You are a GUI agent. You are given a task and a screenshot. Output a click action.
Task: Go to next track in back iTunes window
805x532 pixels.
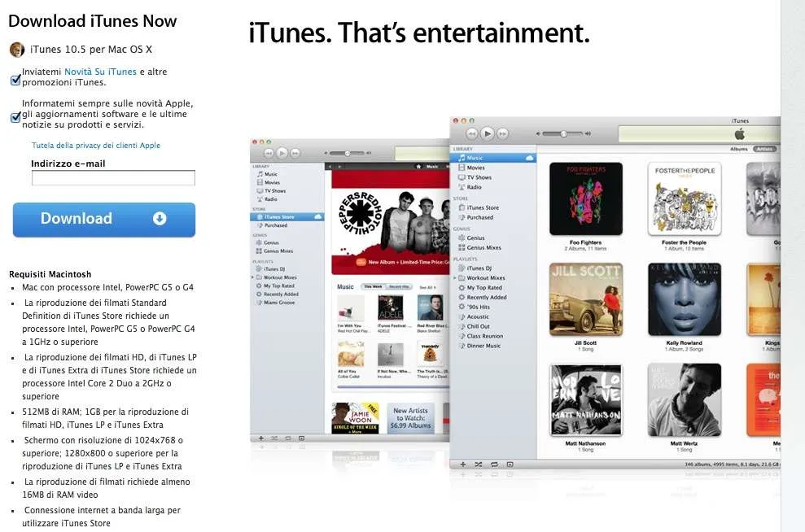click(x=295, y=153)
